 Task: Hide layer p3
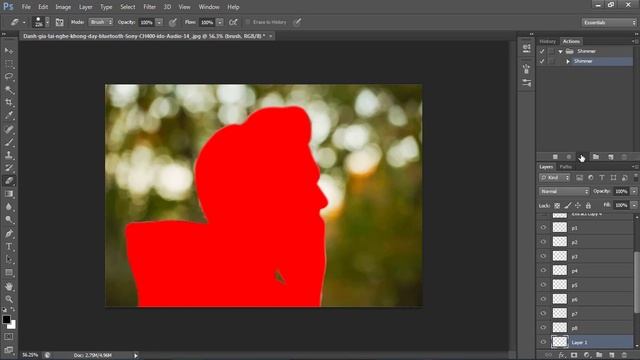pyautogui.click(x=543, y=256)
